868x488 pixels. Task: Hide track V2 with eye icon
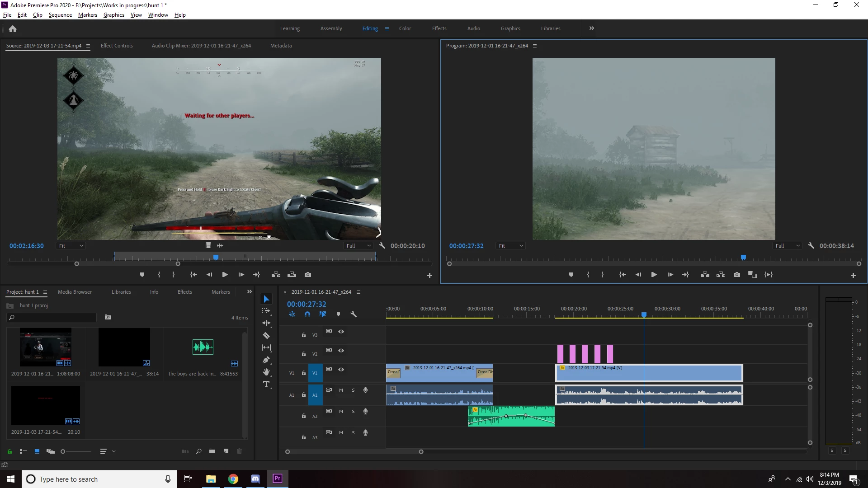click(341, 351)
